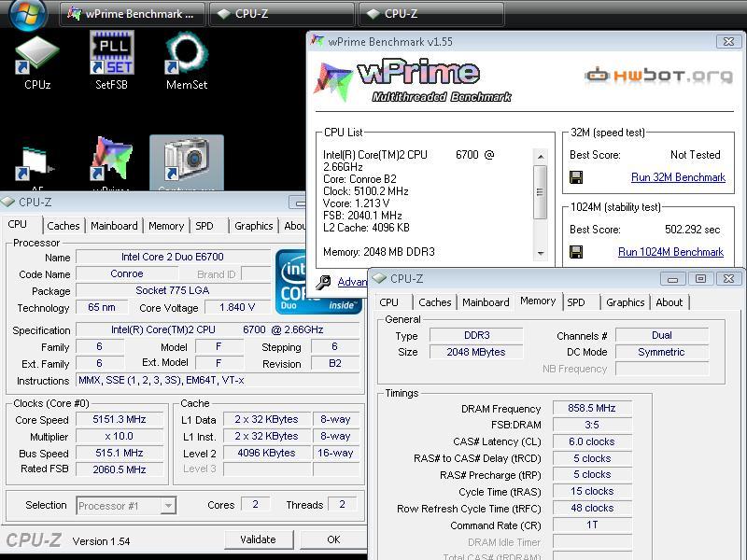747x560 pixels.
Task: Click the Validate button in CPU-Z
Action: pyautogui.click(x=259, y=539)
